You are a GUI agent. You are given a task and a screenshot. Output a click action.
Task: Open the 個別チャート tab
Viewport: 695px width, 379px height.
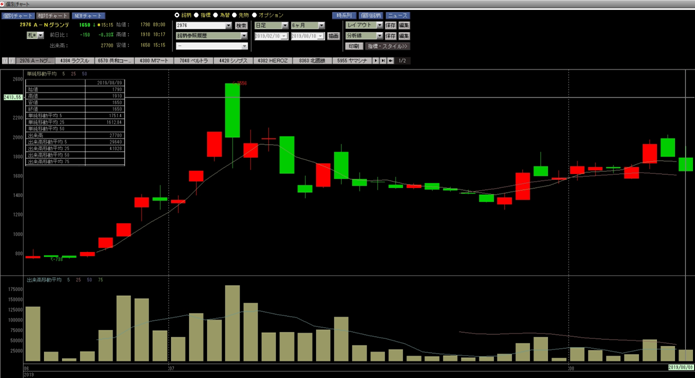pyautogui.click(x=18, y=16)
